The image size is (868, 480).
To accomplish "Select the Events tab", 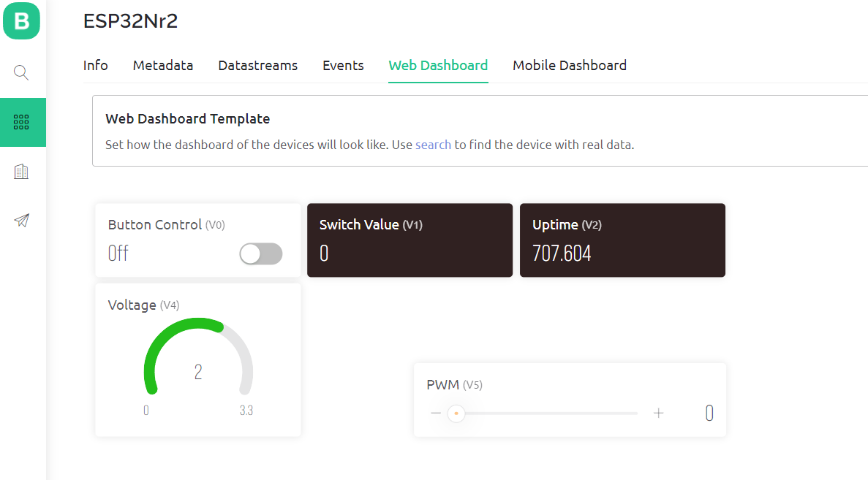I will (x=343, y=66).
